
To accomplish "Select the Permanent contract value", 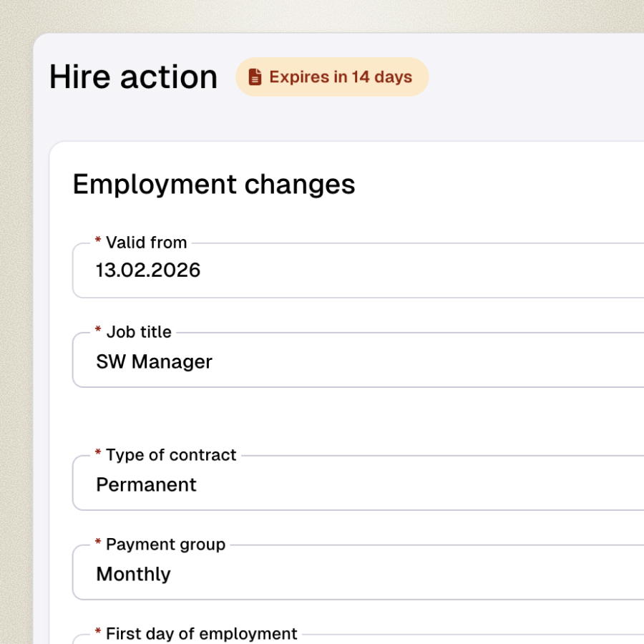I will (146, 484).
